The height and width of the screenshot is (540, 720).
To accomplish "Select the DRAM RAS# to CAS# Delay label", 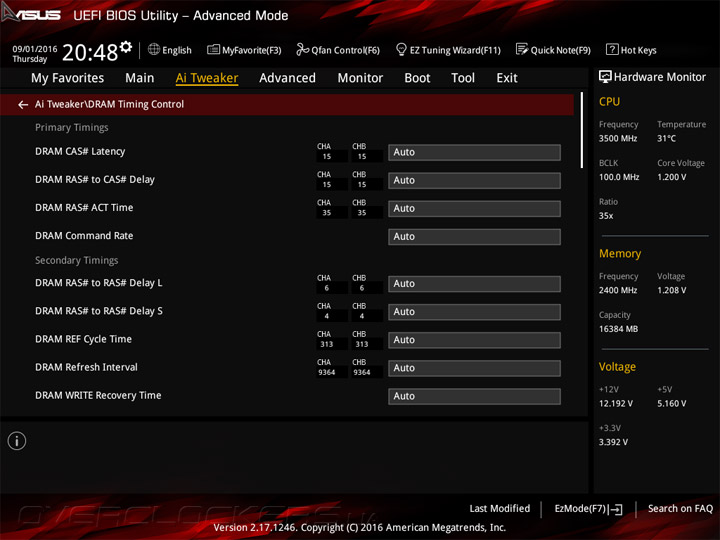I will [95, 180].
